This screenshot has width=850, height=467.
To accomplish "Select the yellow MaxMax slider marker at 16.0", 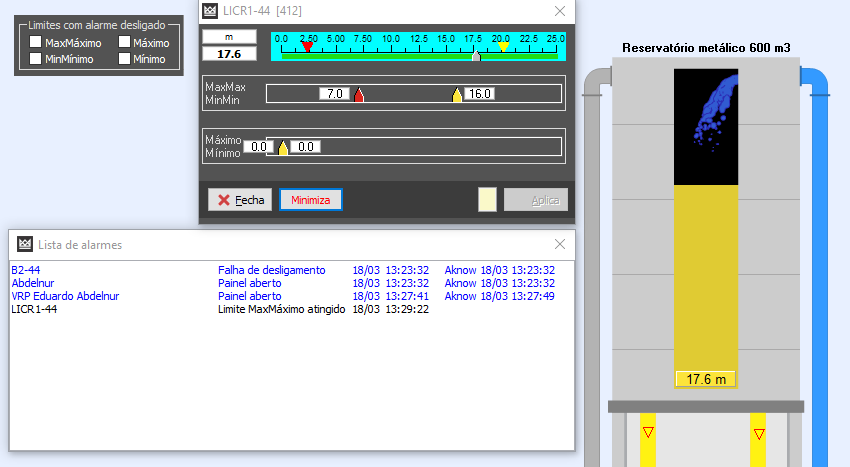I will pos(457,95).
